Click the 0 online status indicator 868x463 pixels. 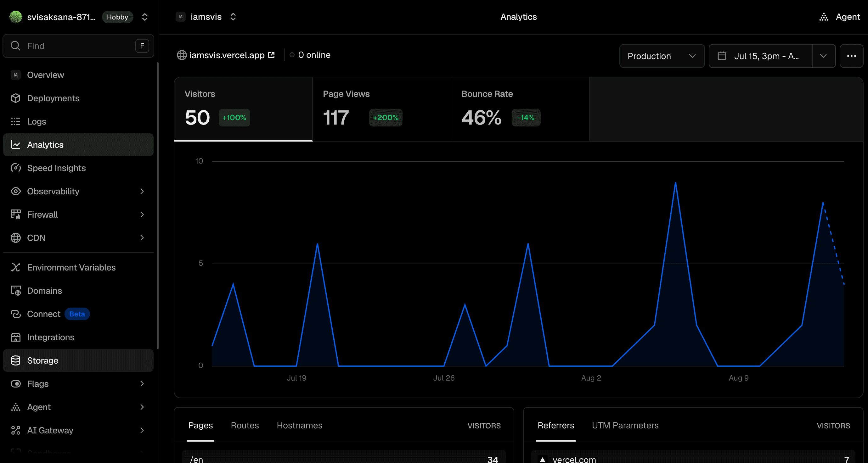pos(310,54)
